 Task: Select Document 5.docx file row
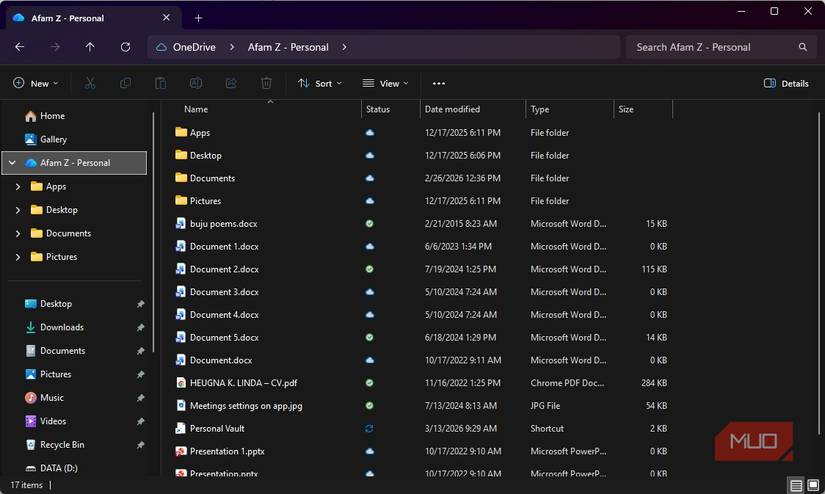coord(421,337)
